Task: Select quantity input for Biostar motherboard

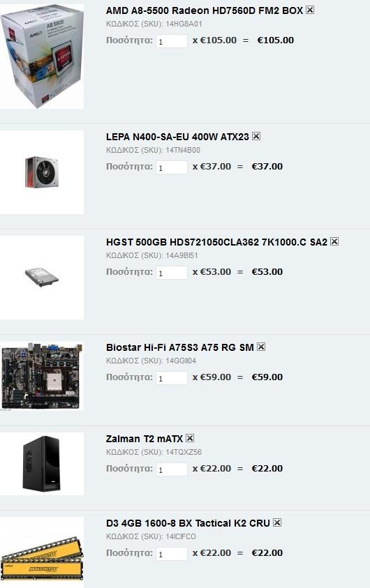Action: 172,378
